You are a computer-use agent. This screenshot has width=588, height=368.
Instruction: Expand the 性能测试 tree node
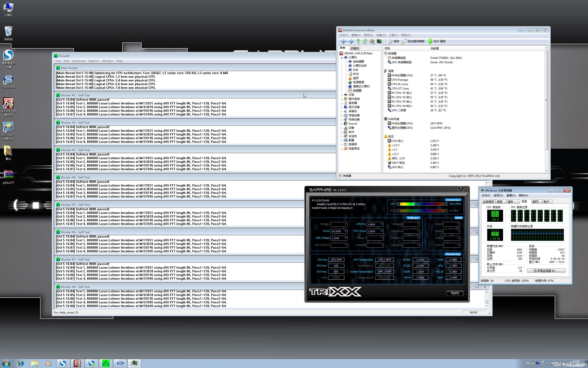click(341, 149)
